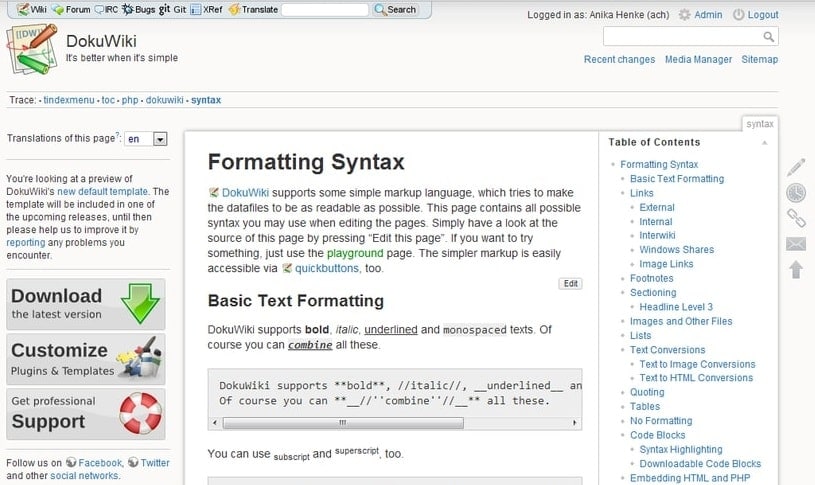
Task: Go to syntax in trace breadcrumbs
Action: point(206,100)
